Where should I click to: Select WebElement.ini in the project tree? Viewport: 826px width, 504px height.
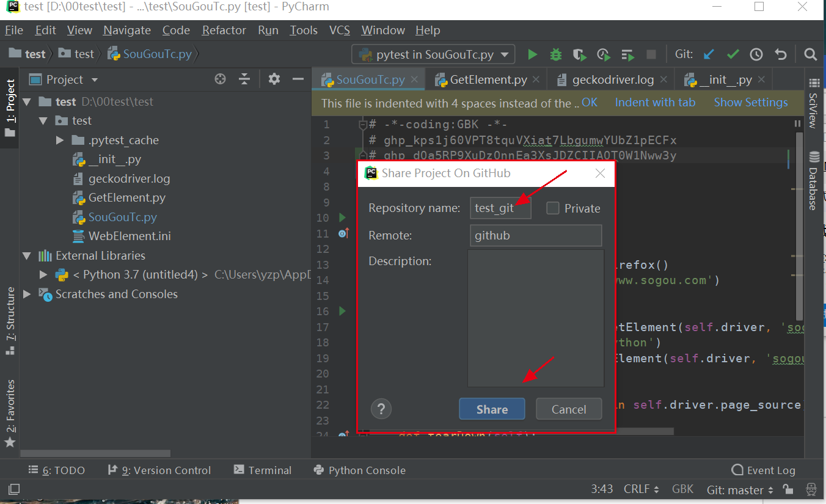130,236
